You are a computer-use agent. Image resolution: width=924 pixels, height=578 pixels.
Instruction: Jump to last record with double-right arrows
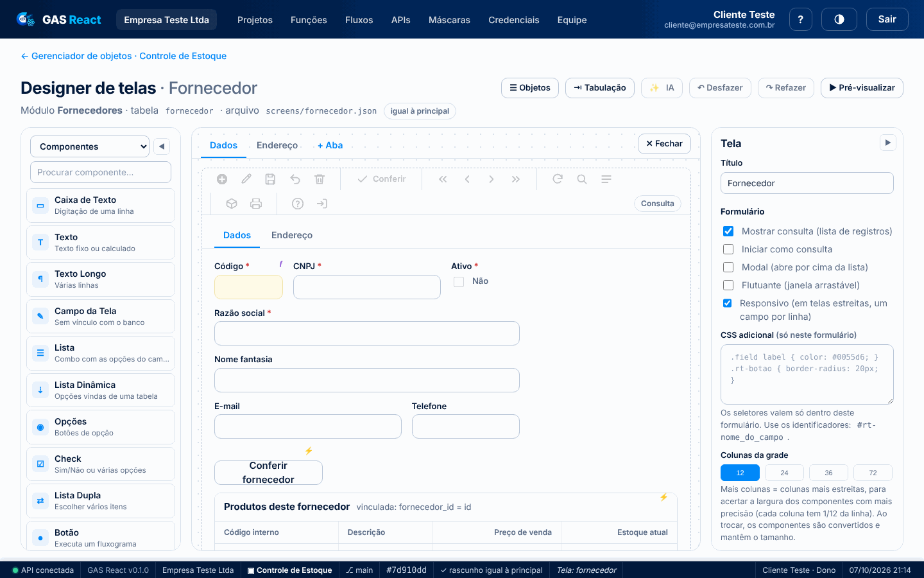516,179
